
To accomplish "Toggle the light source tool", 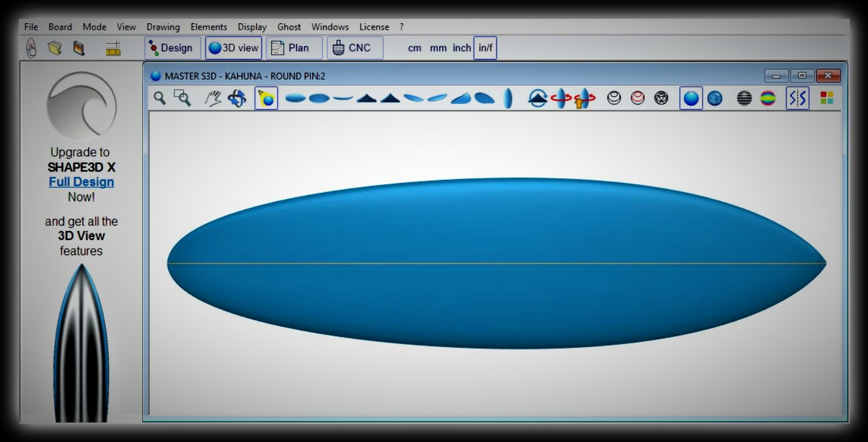I will coord(266,98).
